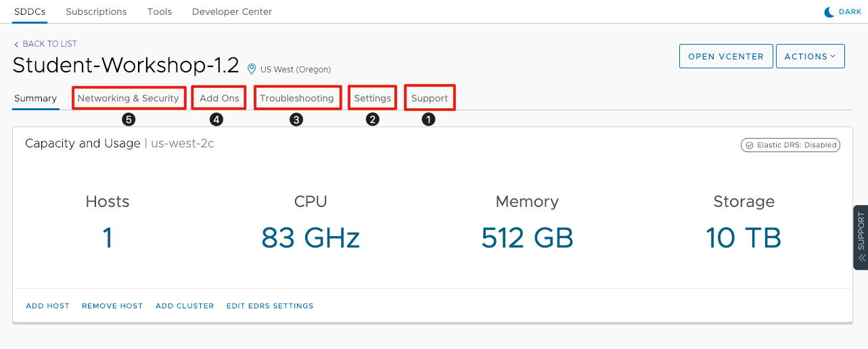Open Tools in top navigation
The width and height of the screenshot is (868, 349).
[x=159, y=11]
